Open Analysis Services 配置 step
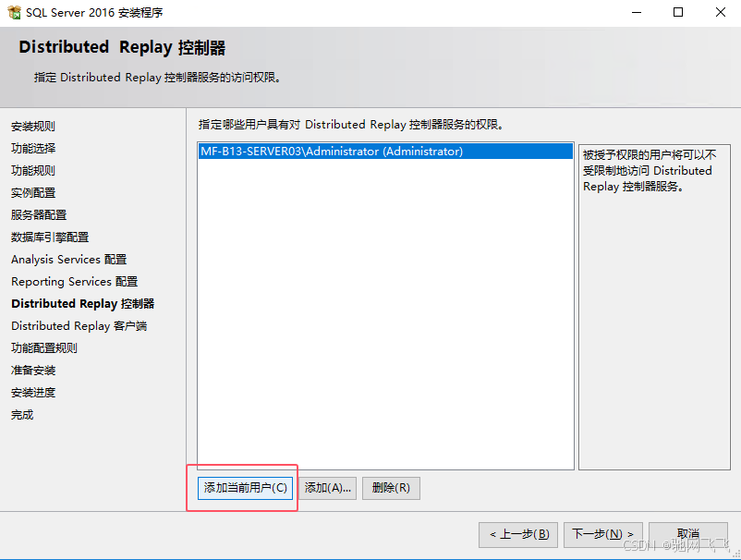The width and height of the screenshot is (741, 560). coord(69,260)
